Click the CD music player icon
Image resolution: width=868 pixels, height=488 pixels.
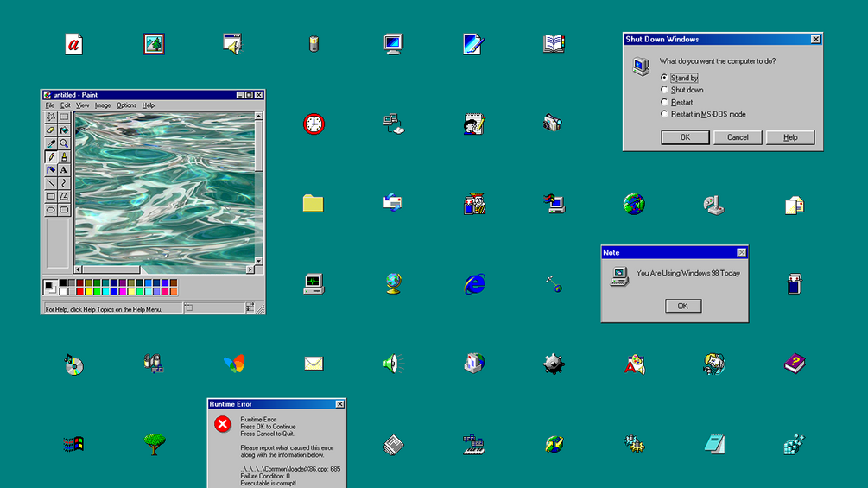point(73,364)
